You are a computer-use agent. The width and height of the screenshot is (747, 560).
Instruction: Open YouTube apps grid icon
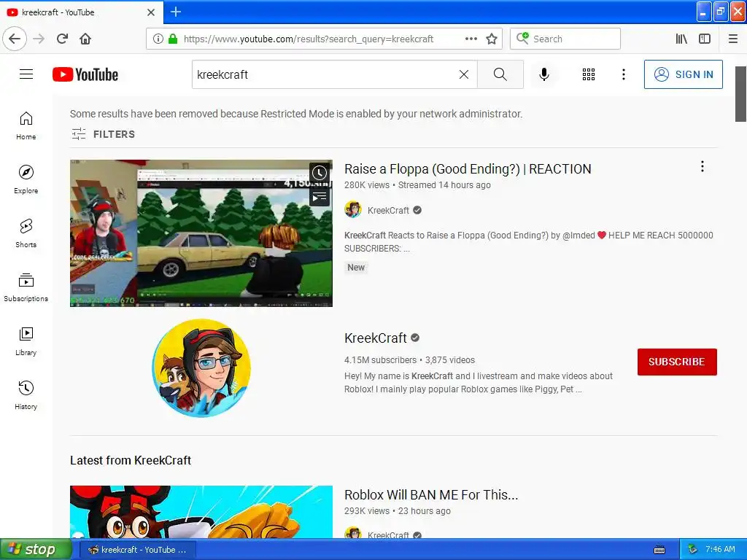[x=589, y=74]
